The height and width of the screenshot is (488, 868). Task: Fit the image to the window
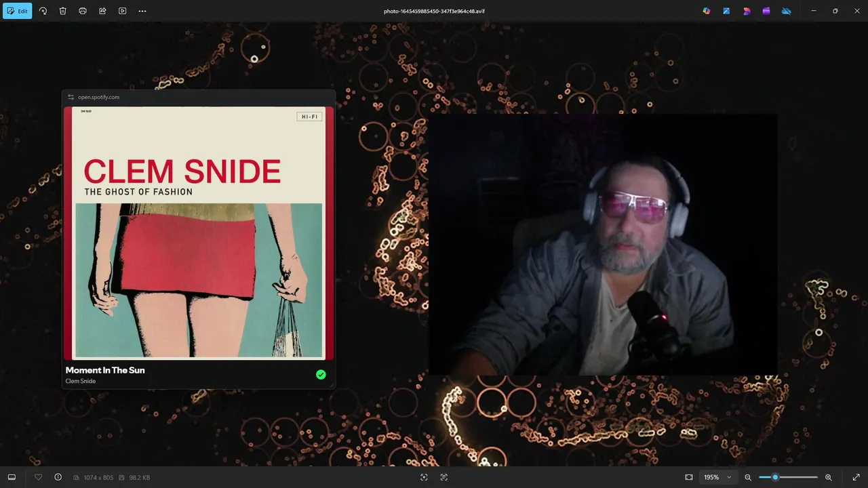pos(689,477)
